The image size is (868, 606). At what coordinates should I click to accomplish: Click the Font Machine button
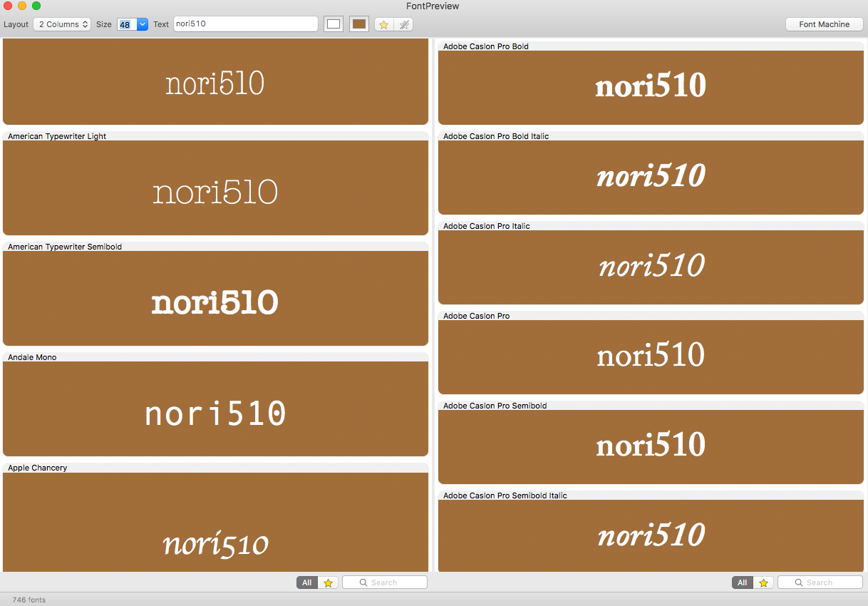pyautogui.click(x=824, y=24)
